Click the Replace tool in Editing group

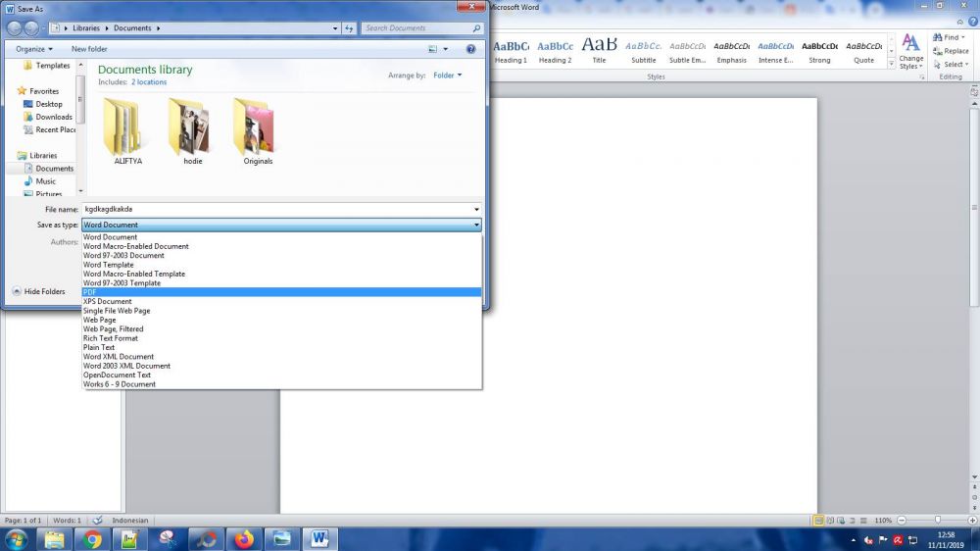point(951,51)
